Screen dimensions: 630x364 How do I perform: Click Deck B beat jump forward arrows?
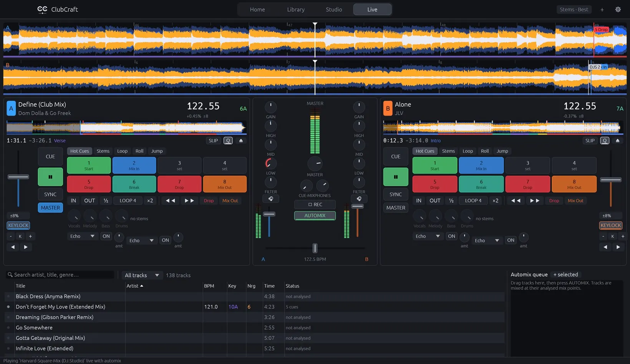click(535, 200)
